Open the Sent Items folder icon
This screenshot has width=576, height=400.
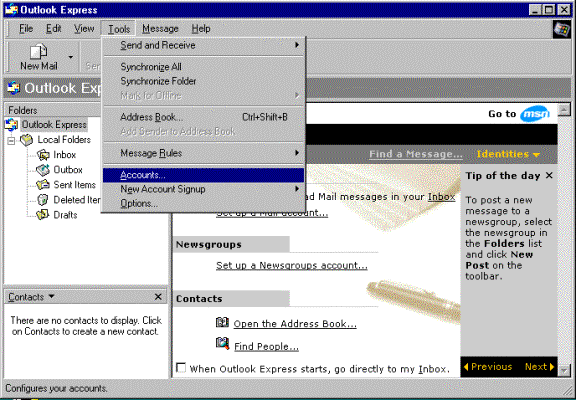43,185
